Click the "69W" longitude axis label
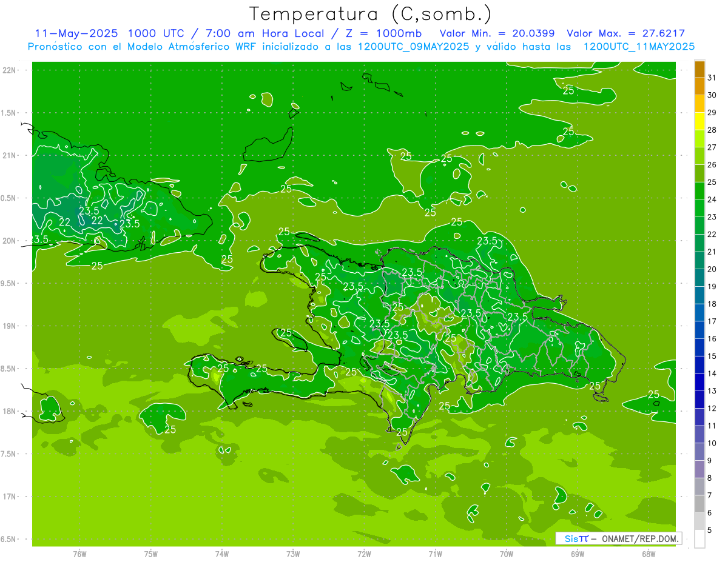728x562 pixels. tap(578, 554)
